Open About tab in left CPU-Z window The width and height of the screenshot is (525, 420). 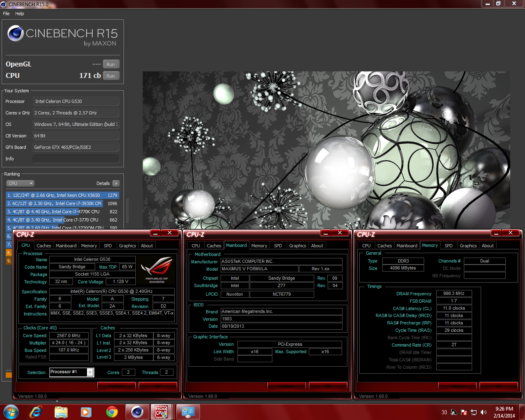pos(147,246)
